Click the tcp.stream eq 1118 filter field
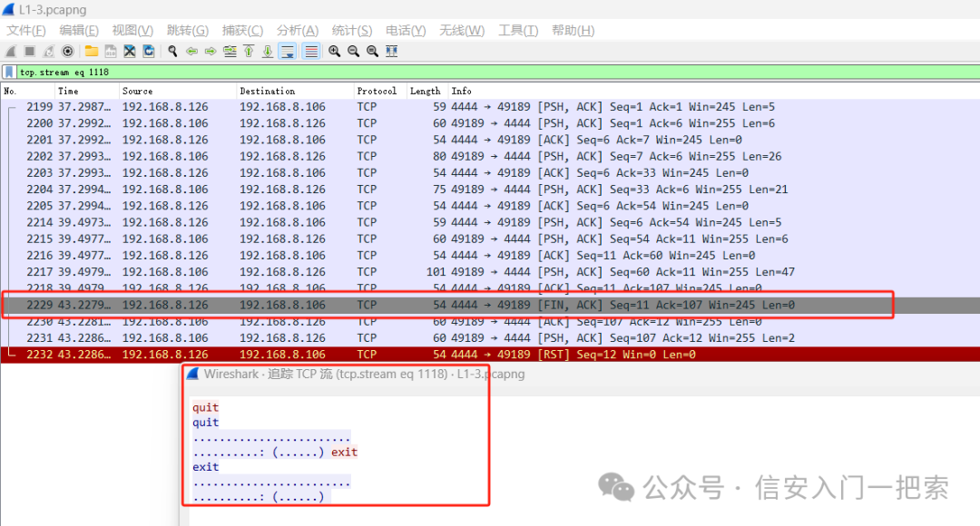The height and width of the screenshot is (526, 980). (x=497, y=72)
